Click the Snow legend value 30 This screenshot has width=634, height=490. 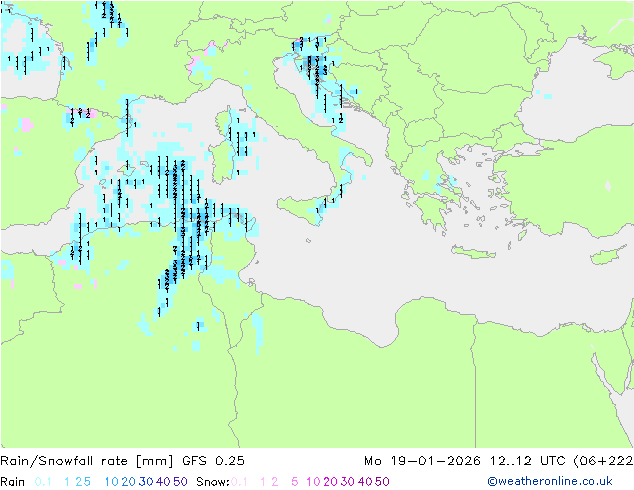point(348,482)
